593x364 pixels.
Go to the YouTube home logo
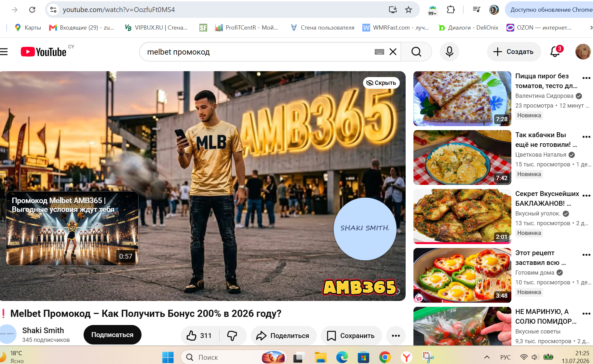(44, 52)
